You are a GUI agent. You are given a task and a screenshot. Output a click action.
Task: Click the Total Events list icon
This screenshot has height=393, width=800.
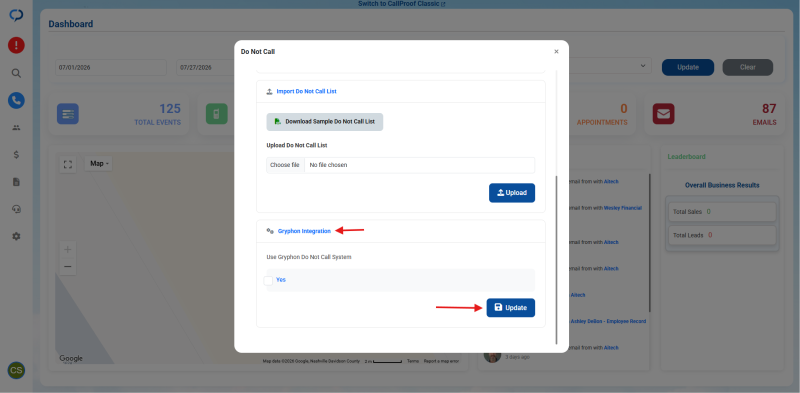click(67, 114)
